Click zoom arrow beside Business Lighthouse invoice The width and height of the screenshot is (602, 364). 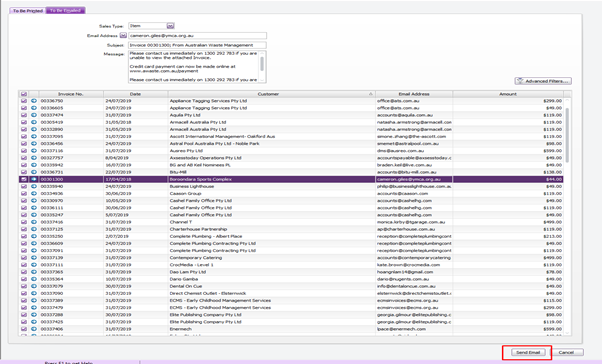tap(34, 186)
